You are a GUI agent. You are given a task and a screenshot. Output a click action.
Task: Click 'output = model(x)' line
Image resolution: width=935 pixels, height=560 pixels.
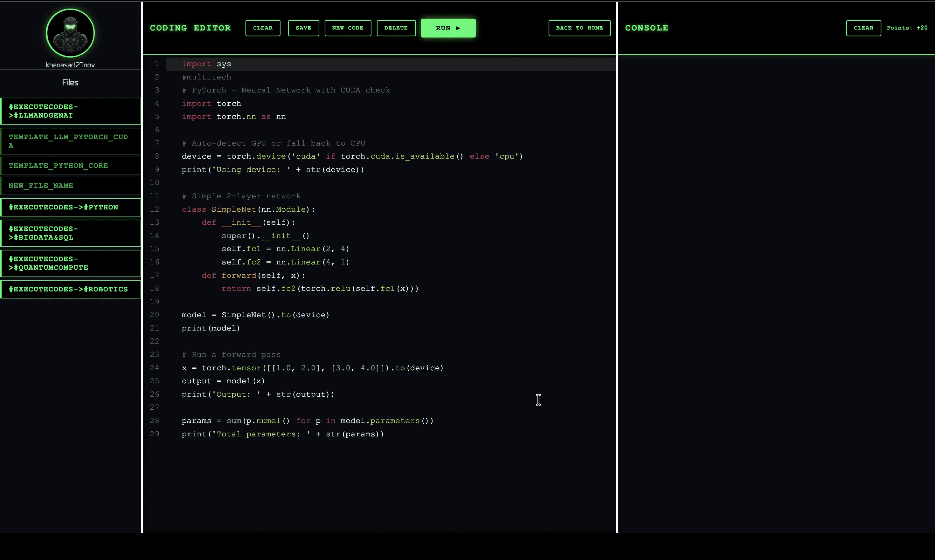pos(223,381)
